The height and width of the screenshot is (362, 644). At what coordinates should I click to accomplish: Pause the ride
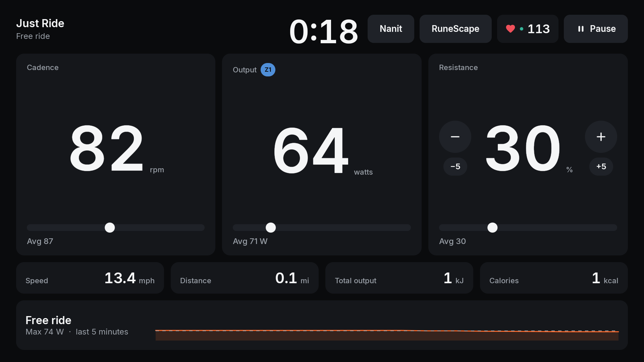(x=596, y=29)
